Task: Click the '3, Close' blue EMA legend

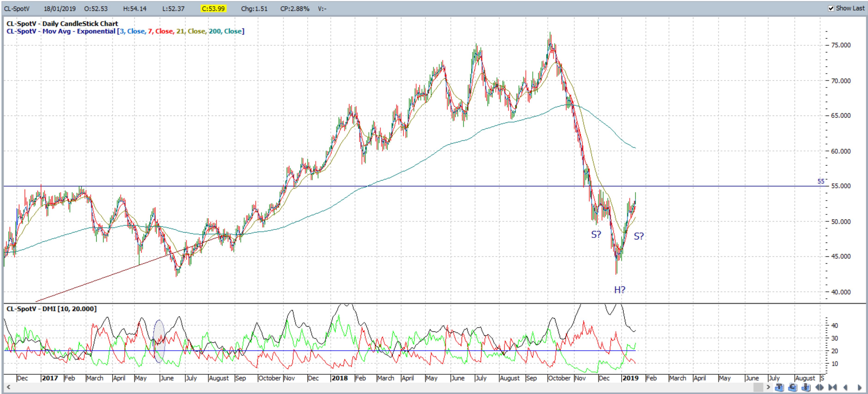Action: coord(133,31)
